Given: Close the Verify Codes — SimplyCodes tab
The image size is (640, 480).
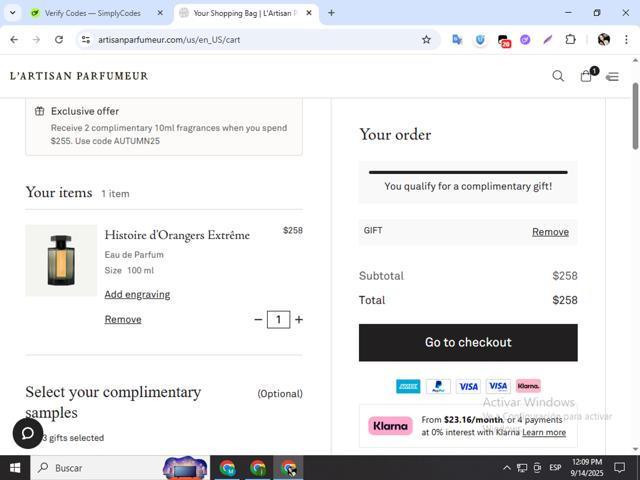Looking at the screenshot, I should click(160, 13).
